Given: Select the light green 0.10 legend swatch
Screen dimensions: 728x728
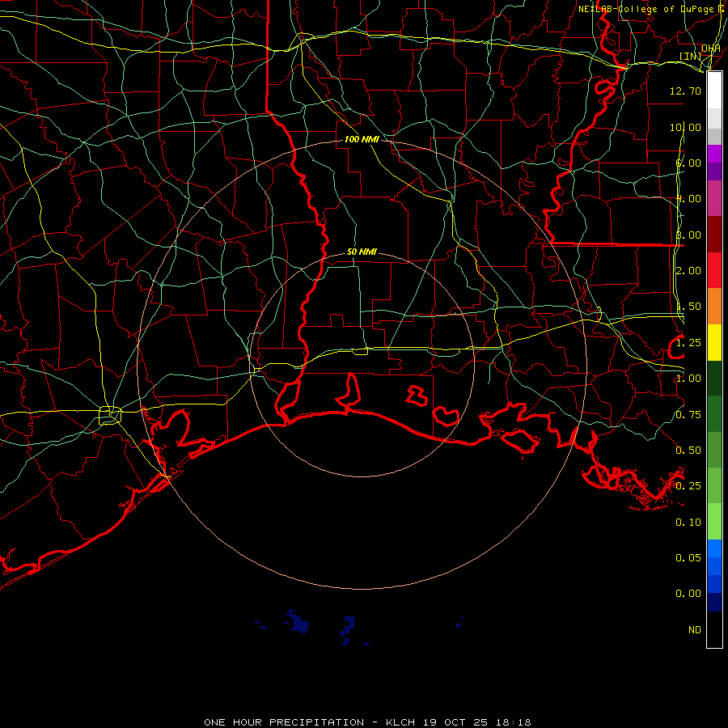Looking at the screenshot, I should [714, 522].
